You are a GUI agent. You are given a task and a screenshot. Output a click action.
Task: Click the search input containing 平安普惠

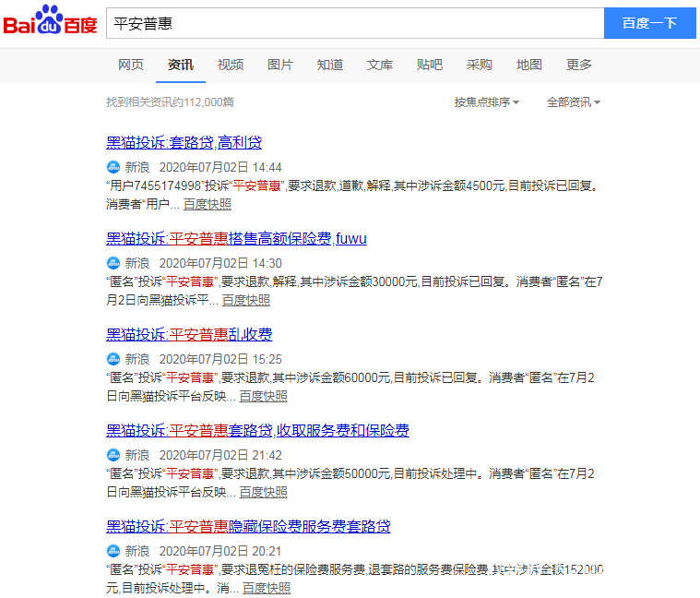tap(354, 23)
